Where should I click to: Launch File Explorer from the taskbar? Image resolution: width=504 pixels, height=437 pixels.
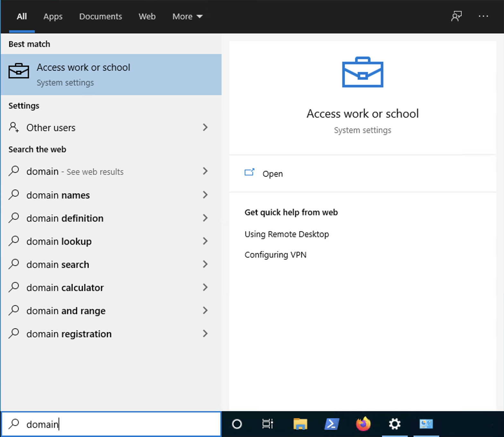click(300, 424)
